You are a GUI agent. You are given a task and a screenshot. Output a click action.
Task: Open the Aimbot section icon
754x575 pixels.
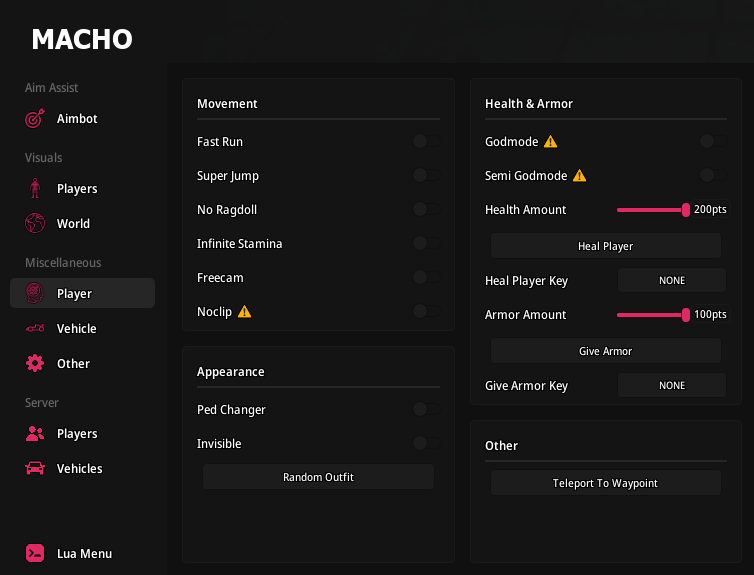[35, 119]
